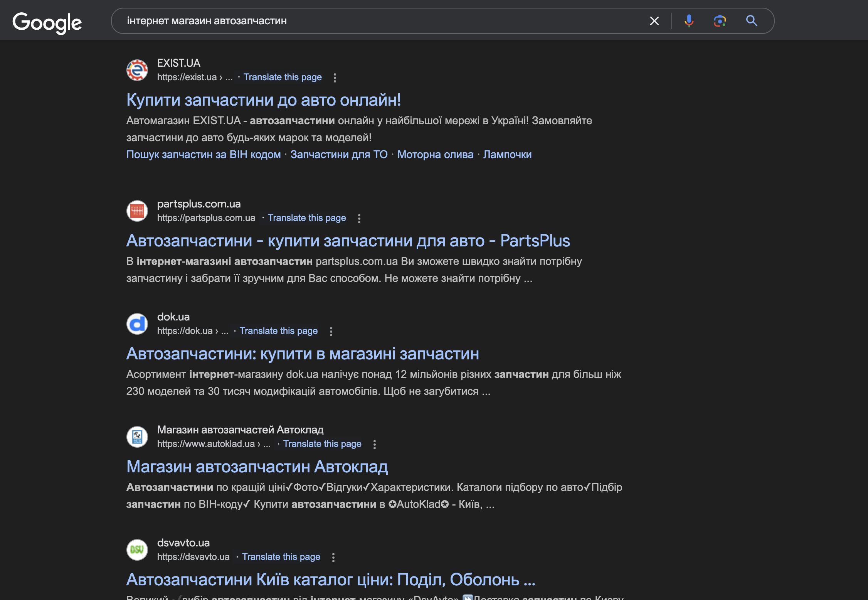868x600 pixels.
Task: Open more options for dok.ua result
Action: [331, 332]
